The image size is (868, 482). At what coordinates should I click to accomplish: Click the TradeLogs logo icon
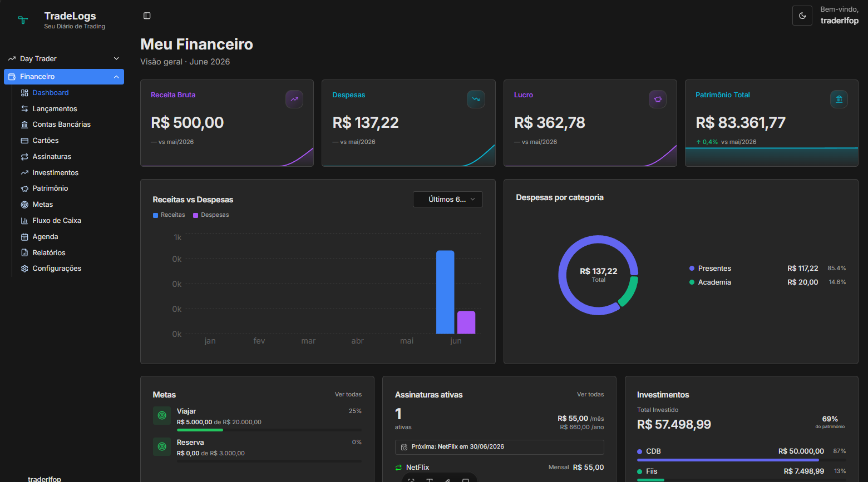(x=23, y=21)
